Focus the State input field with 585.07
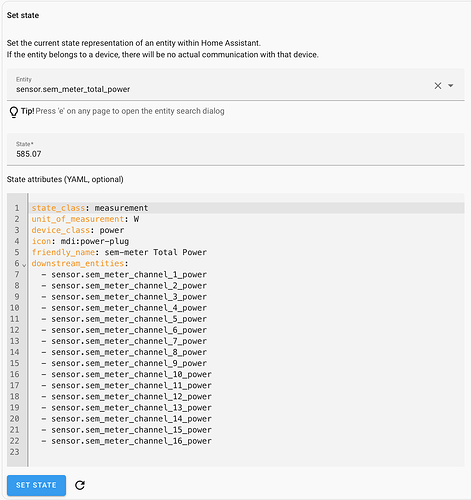The image size is (471, 500). coord(236,149)
